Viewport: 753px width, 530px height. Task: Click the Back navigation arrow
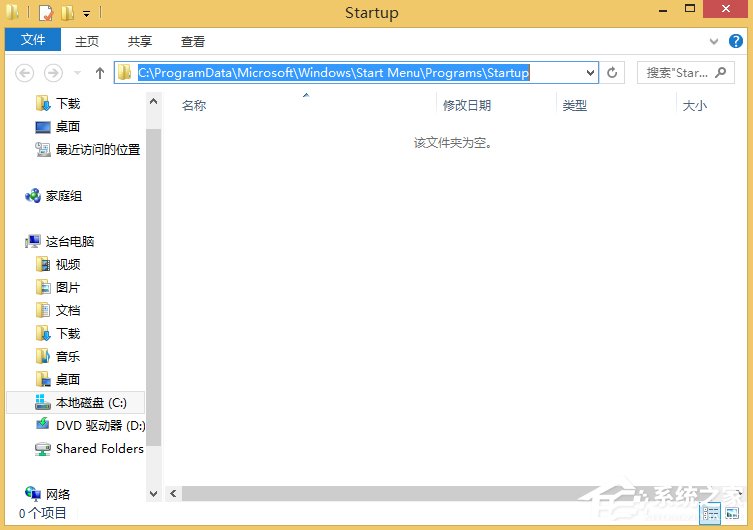pyautogui.click(x=25, y=73)
